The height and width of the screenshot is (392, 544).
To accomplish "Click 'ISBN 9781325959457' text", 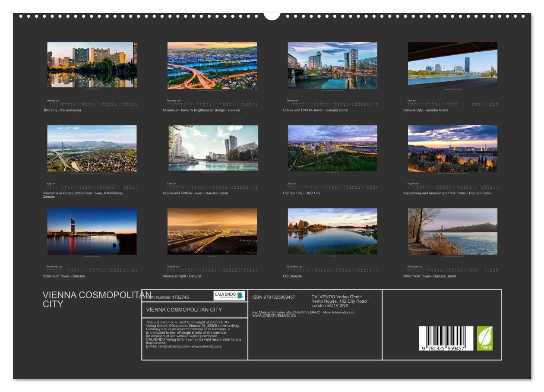I will click(x=274, y=297).
